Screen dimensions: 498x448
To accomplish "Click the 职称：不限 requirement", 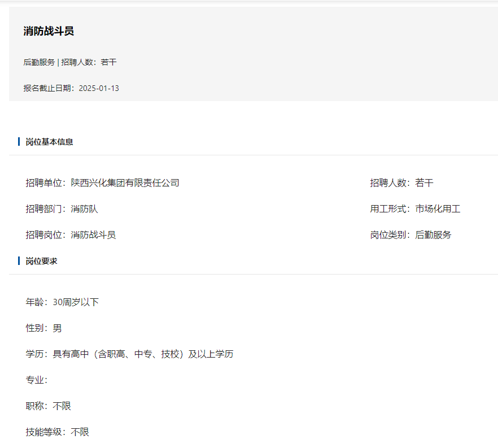I will point(48,406).
